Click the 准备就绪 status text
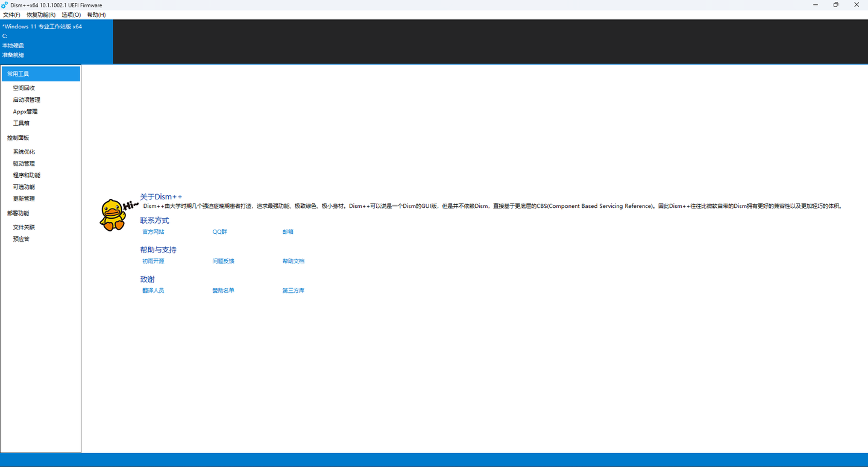Image resolution: width=868 pixels, height=467 pixels. [13, 55]
